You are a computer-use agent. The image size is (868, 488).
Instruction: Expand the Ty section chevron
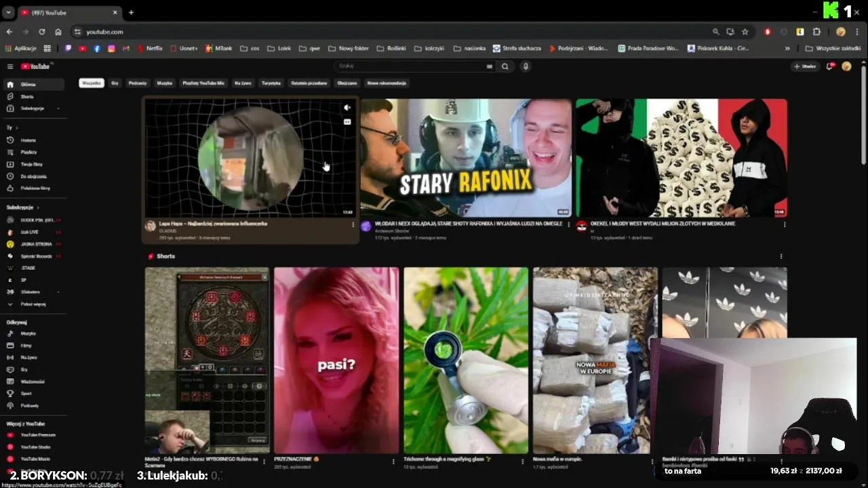tap(16, 127)
